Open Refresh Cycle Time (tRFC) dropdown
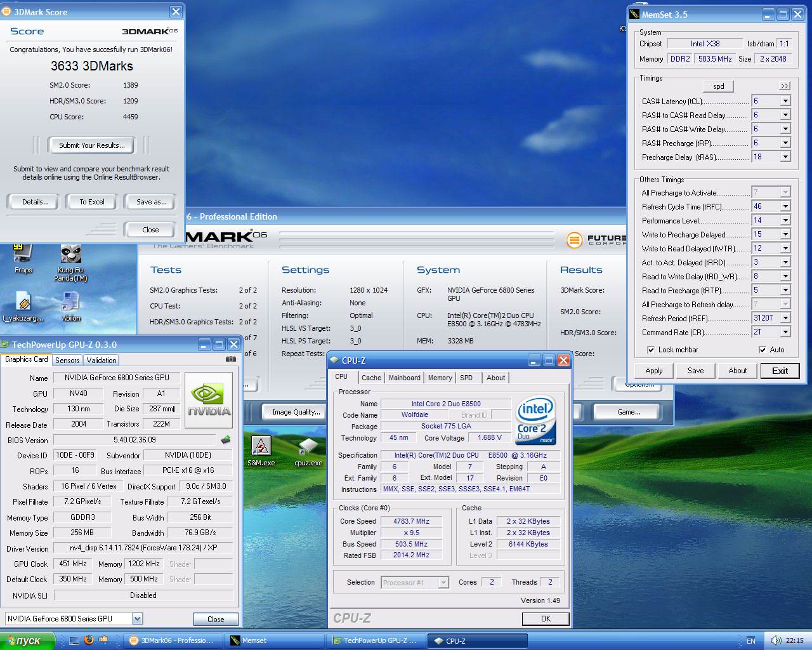This screenshot has width=812, height=650. [785, 206]
